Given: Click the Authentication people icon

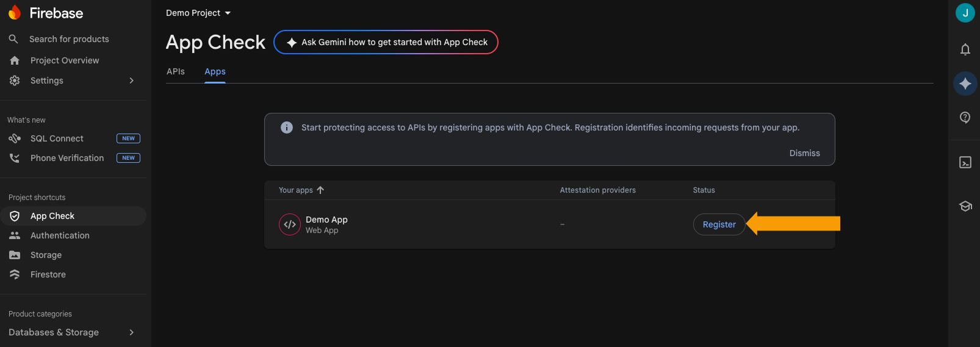Looking at the screenshot, I should [15, 235].
